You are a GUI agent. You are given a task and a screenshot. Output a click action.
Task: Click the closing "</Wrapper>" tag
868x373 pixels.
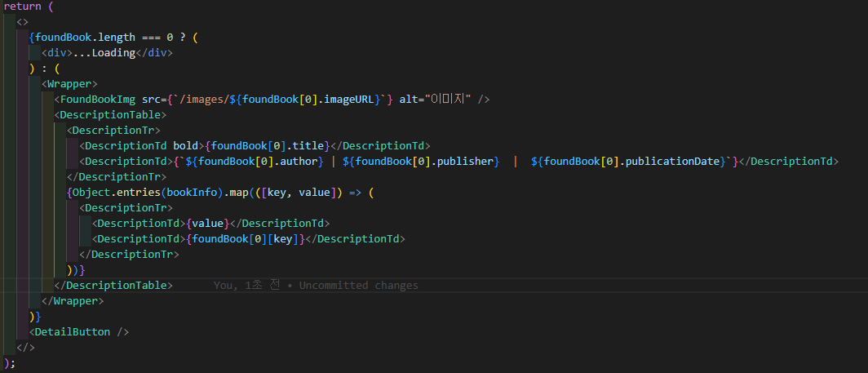coord(73,301)
